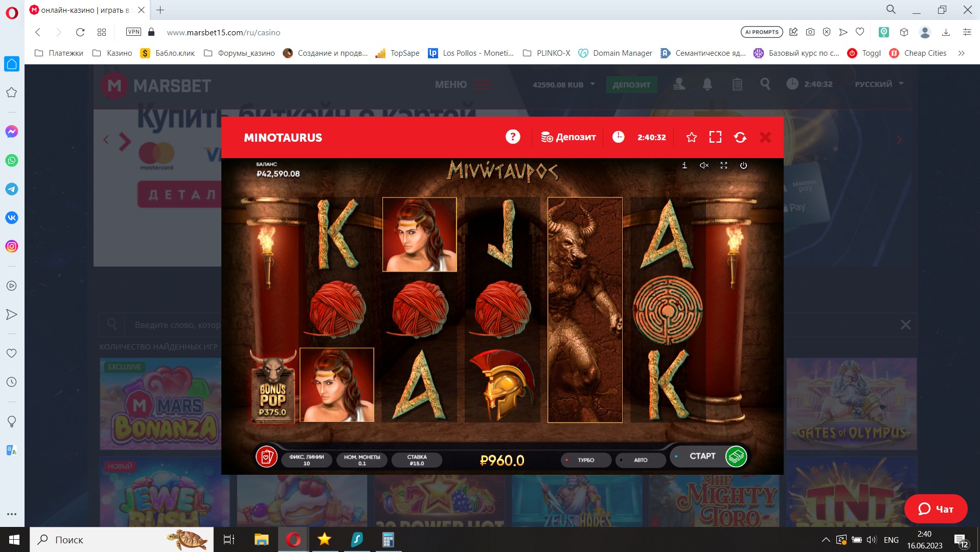Add Minotaurus to favorites with star icon
This screenshot has width=980, height=552.
691,137
